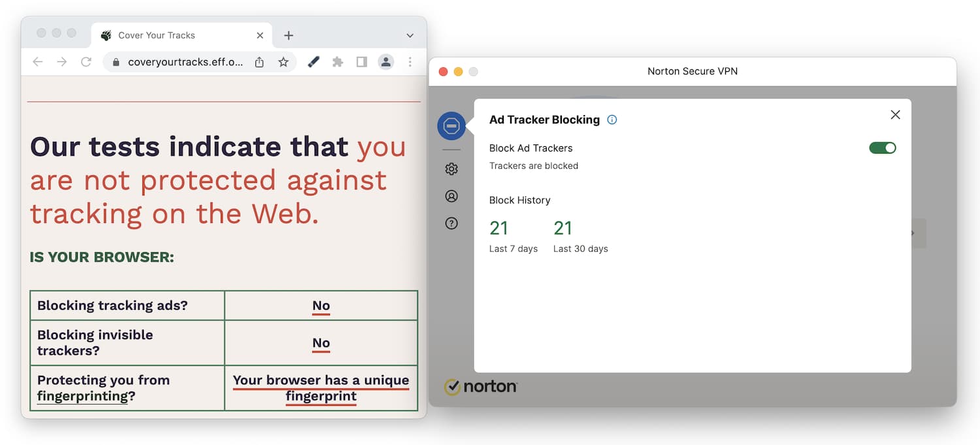Viewport: 980px width, 445px height.
Task: Open the tab search chevron
Action: coord(410,35)
